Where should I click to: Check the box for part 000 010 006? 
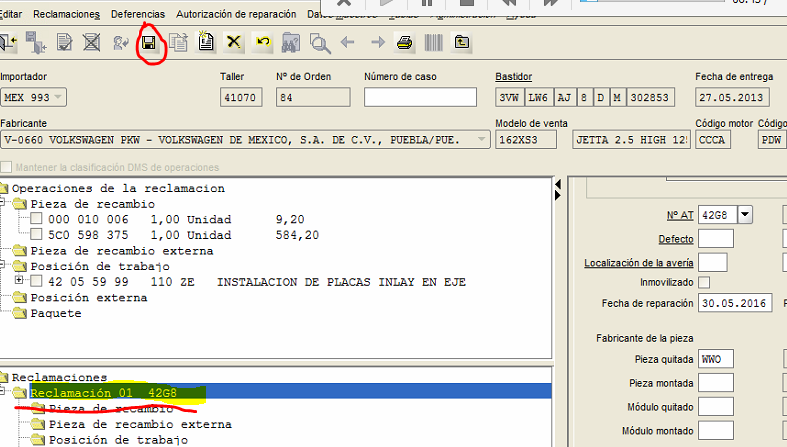click(36, 219)
